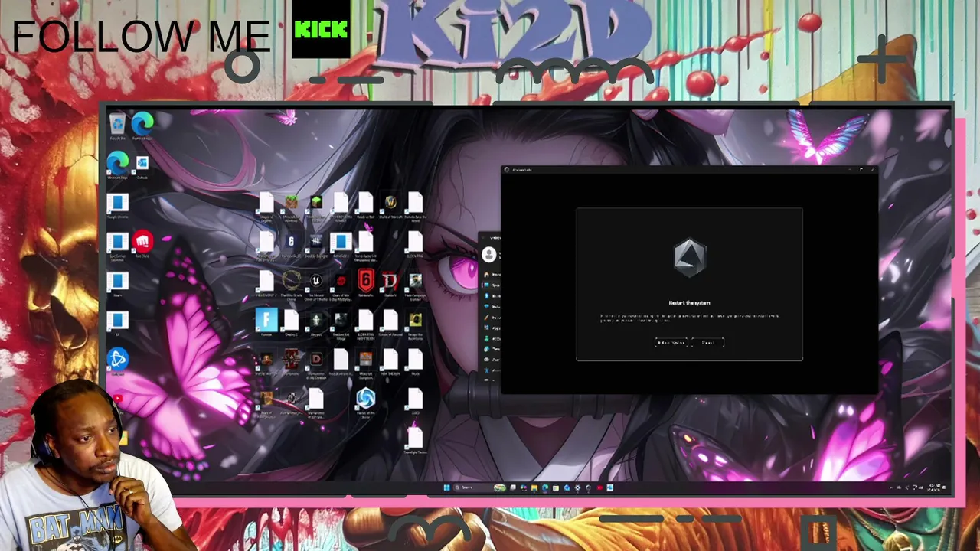Viewport: 980px width, 551px height.
Task: Launch the red Rainbow Six shortcut
Action: 365,283
